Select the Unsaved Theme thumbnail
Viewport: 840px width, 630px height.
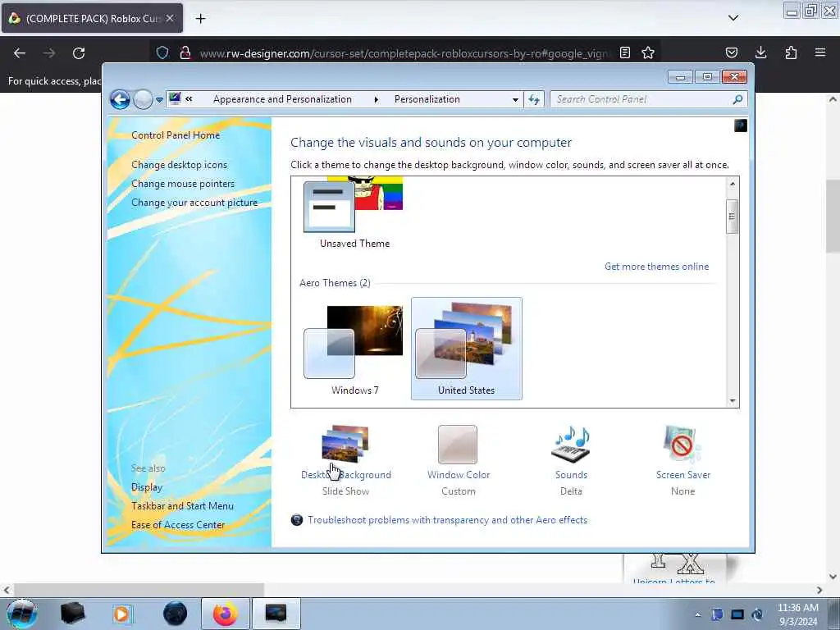click(x=354, y=213)
